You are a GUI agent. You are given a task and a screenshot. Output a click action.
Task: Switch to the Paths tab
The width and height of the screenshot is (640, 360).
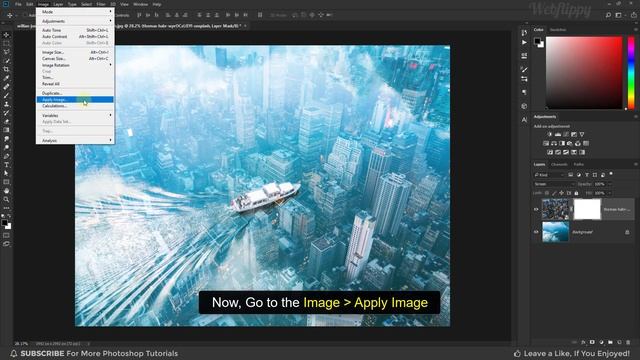[579, 164]
